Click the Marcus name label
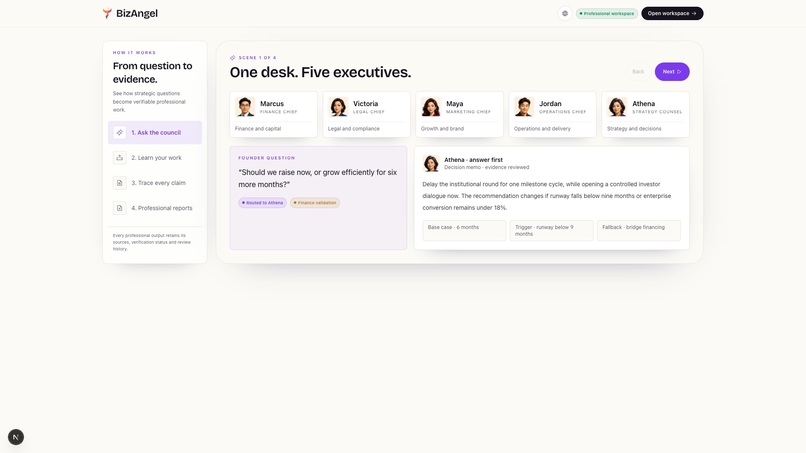Image resolution: width=806 pixels, height=453 pixels. click(x=272, y=103)
